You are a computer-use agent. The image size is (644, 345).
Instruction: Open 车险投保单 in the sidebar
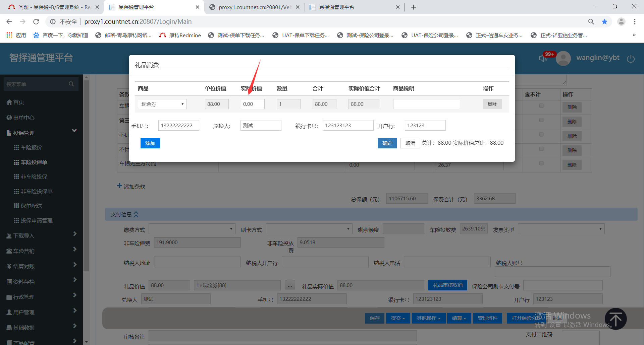pyautogui.click(x=34, y=162)
